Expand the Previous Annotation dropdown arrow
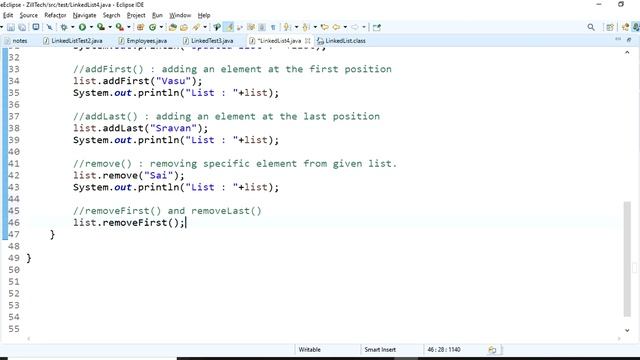640x360 pixels. click(x=315, y=27)
